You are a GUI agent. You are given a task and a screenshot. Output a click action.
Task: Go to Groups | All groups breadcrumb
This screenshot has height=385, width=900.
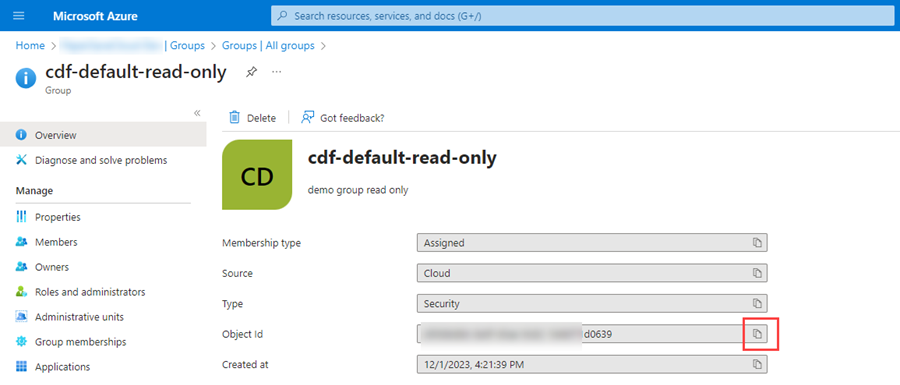coord(268,45)
